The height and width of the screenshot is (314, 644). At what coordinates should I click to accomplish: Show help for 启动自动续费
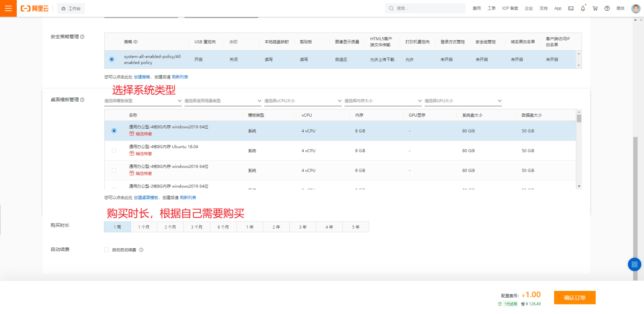click(141, 250)
